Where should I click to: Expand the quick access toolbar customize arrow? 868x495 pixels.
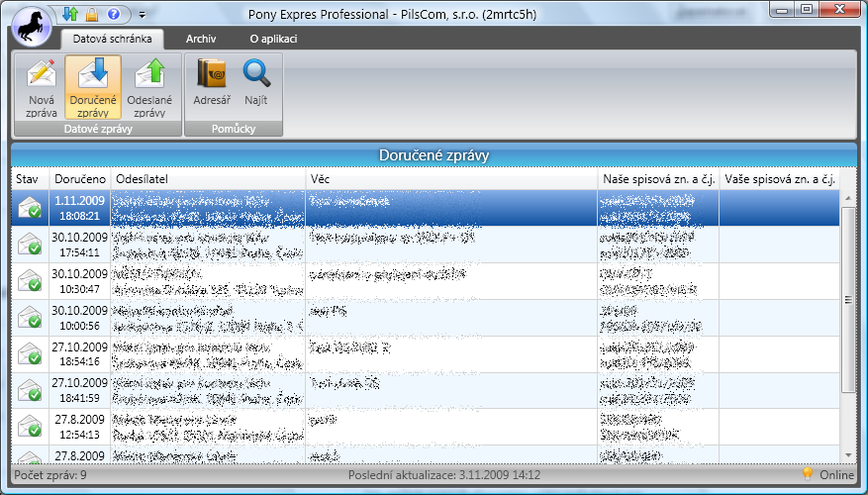pyautogui.click(x=143, y=15)
